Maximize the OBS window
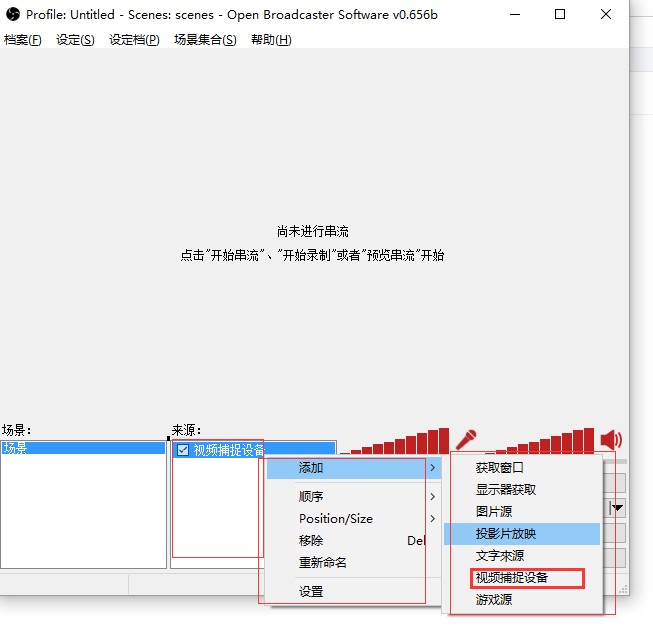Screen dimensions: 653x628 (560, 15)
